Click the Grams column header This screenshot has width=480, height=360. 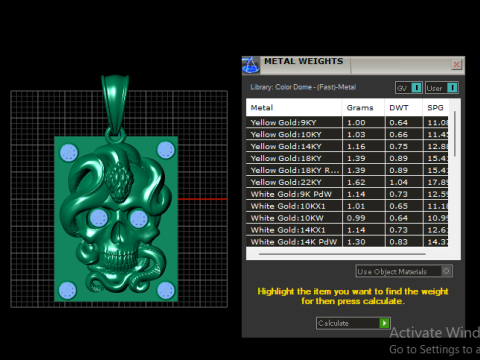point(363,108)
